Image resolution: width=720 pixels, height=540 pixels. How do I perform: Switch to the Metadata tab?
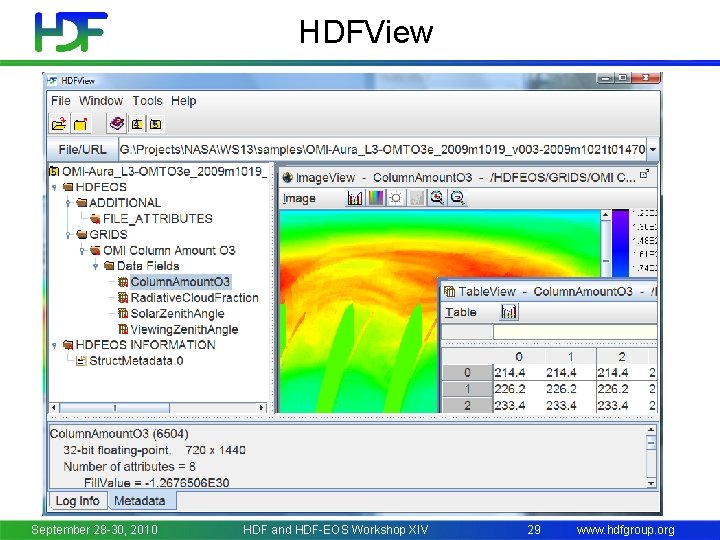(140, 501)
